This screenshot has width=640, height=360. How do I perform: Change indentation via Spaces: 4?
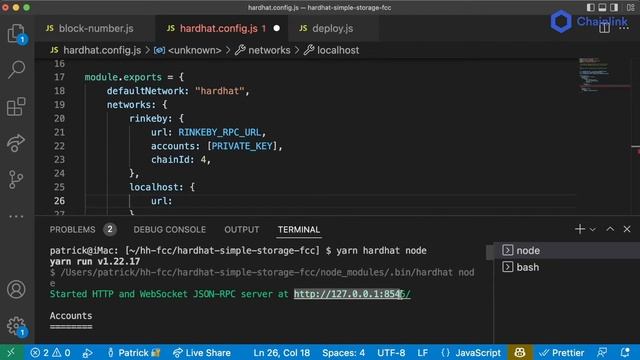pos(343,352)
